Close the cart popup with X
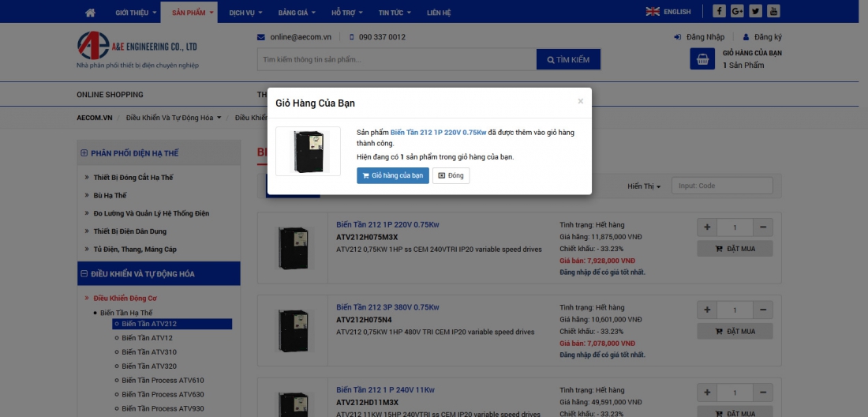Viewport: 868px width, 417px height. click(580, 101)
